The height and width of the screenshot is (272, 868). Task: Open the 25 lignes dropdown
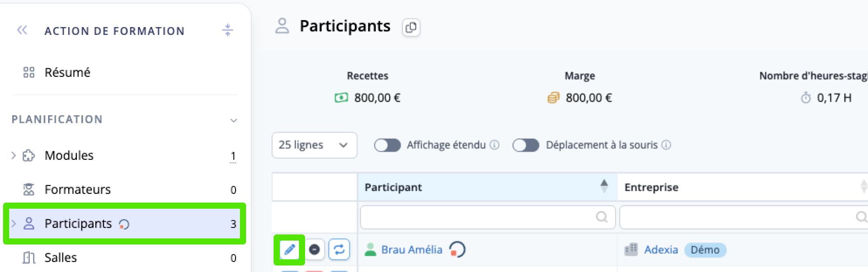point(314,145)
